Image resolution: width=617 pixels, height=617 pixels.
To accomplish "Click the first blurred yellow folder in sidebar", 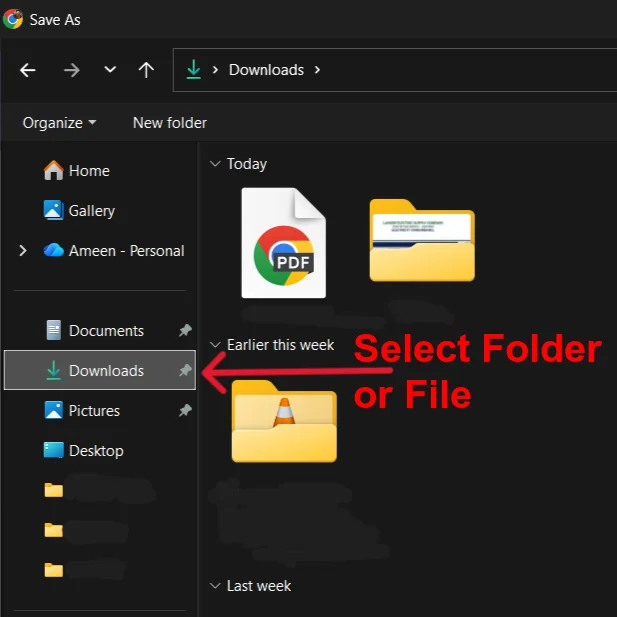I will pyautogui.click(x=54, y=490).
